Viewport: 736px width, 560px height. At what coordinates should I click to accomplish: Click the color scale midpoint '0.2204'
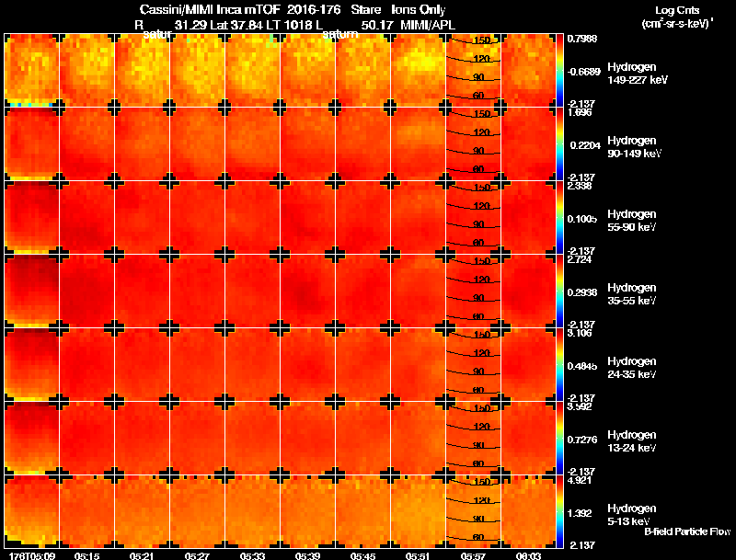click(585, 145)
